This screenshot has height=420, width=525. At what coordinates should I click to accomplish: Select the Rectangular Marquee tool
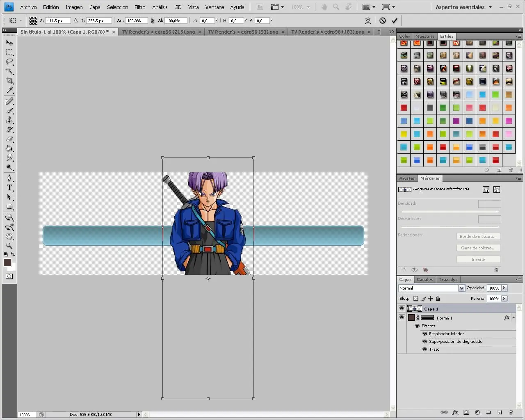pyautogui.click(x=9, y=52)
